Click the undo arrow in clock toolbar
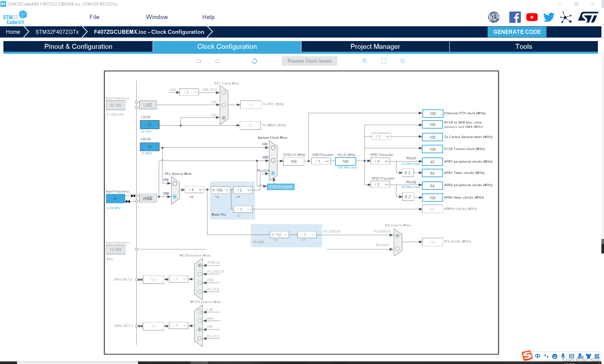This screenshot has height=364, width=604. point(199,61)
